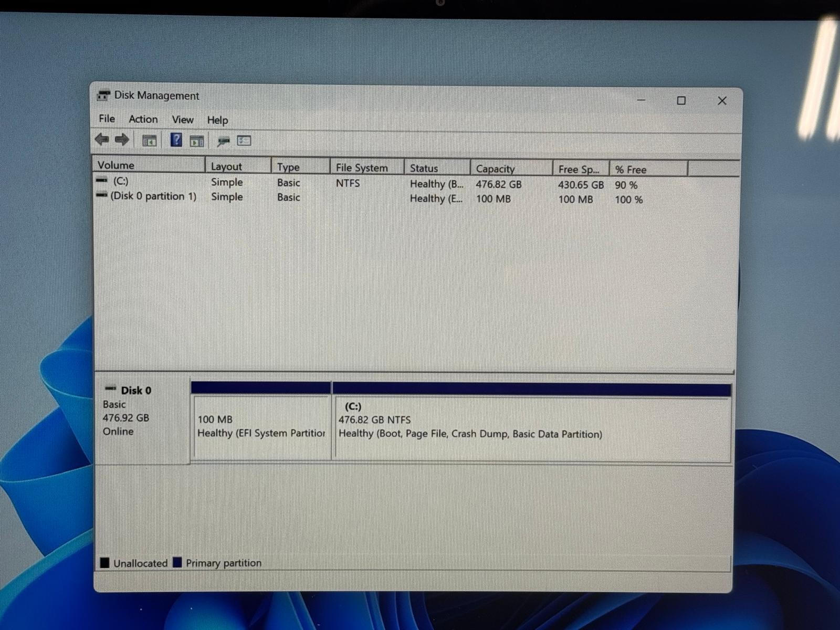840x630 pixels.
Task: Open the View menu
Action: 183,120
